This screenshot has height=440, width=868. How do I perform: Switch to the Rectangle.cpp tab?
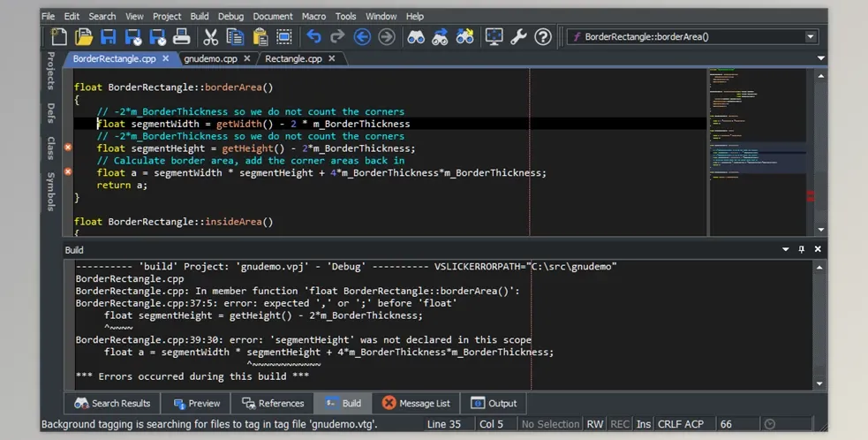293,58
